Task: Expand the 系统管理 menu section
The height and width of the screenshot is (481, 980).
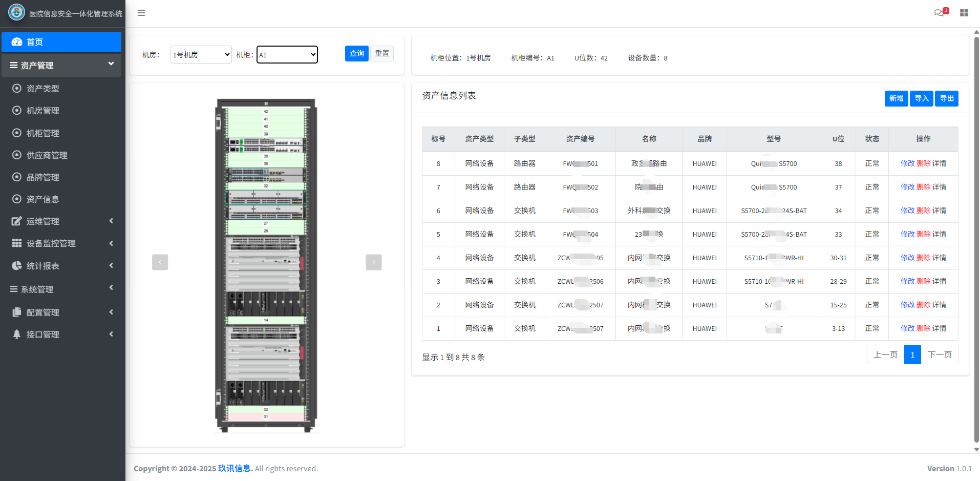Action: (61, 289)
